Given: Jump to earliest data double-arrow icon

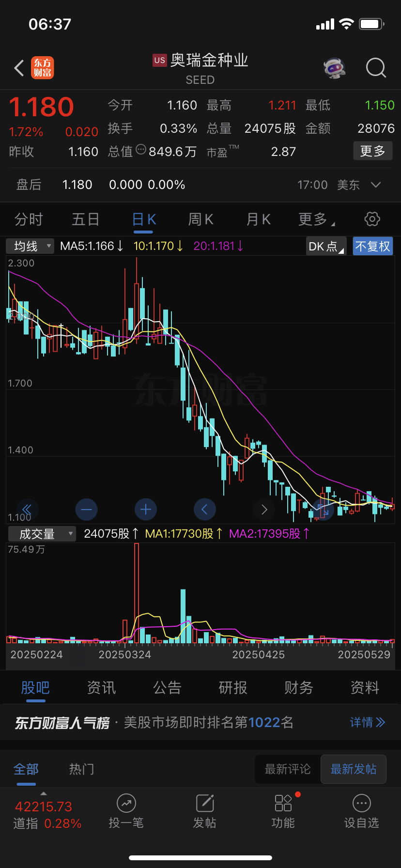Looking at the screenshot, I should point(27,509).
